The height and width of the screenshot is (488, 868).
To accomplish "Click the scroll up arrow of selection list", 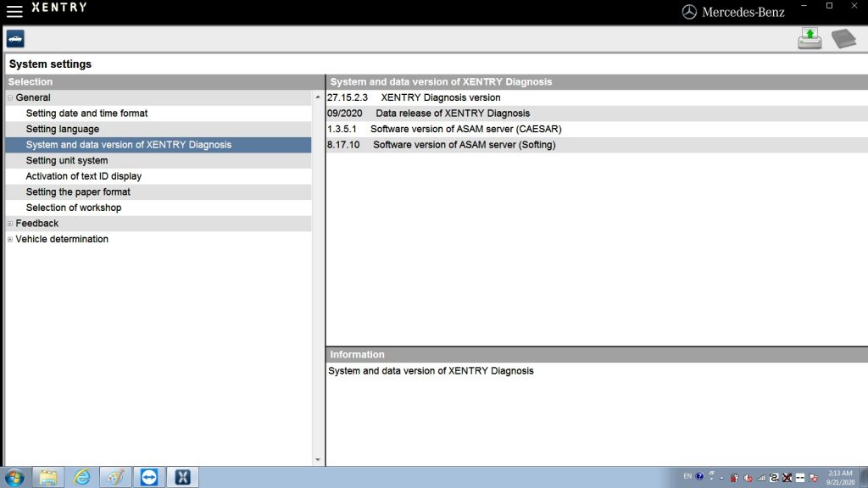I will tap(318, 97).
